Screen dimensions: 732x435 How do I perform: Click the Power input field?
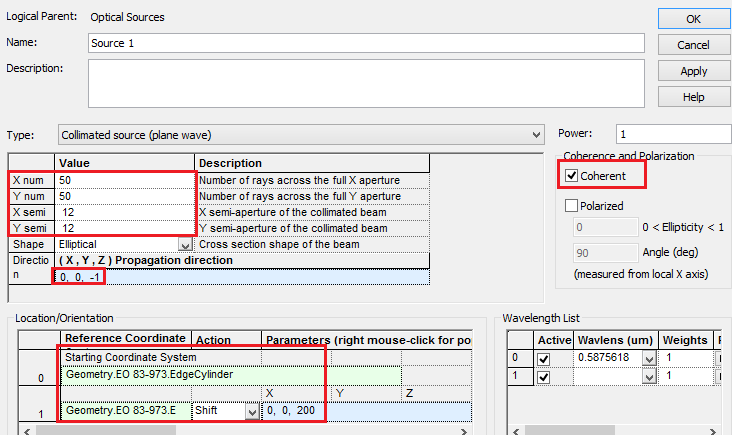pyautogui.click(x=674, y=134)
